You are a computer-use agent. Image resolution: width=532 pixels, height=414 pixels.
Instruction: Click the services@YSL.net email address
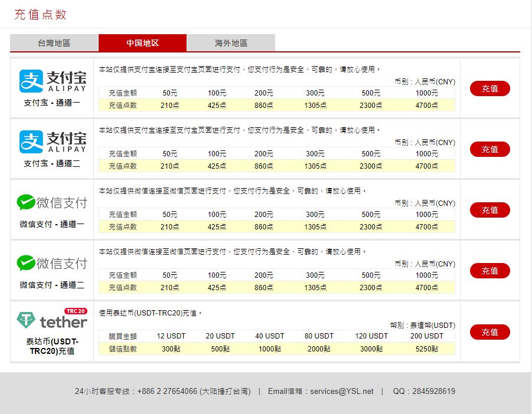341,391
